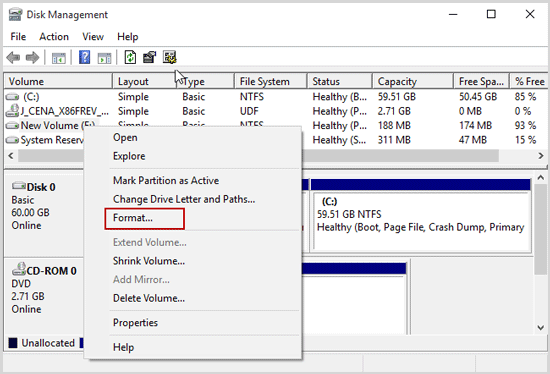Click the Show/Hide Action Pane icon
This screenshot has width=550, height=374.
tap(105, 58)
